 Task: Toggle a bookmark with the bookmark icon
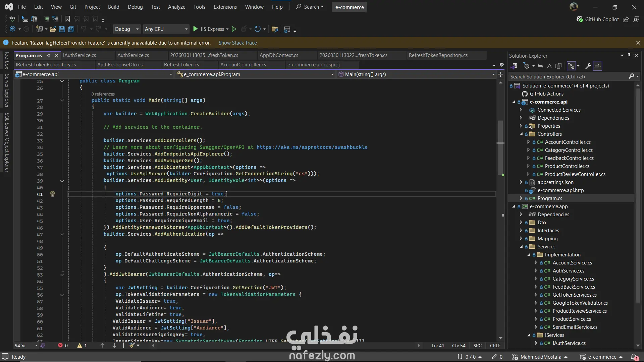[67, 19]
